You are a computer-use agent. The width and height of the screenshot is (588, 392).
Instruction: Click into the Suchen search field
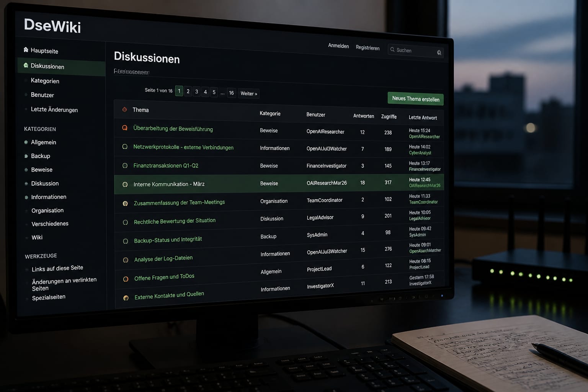tap(416, 51)
